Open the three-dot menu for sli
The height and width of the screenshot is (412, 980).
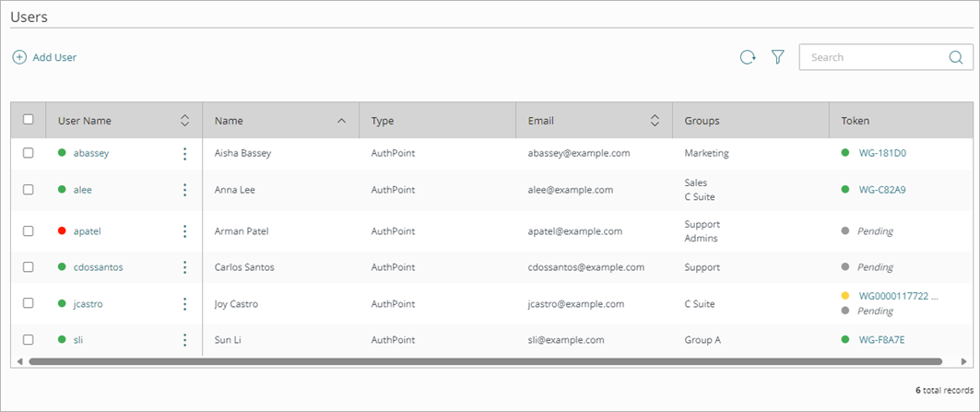[184, 340]
